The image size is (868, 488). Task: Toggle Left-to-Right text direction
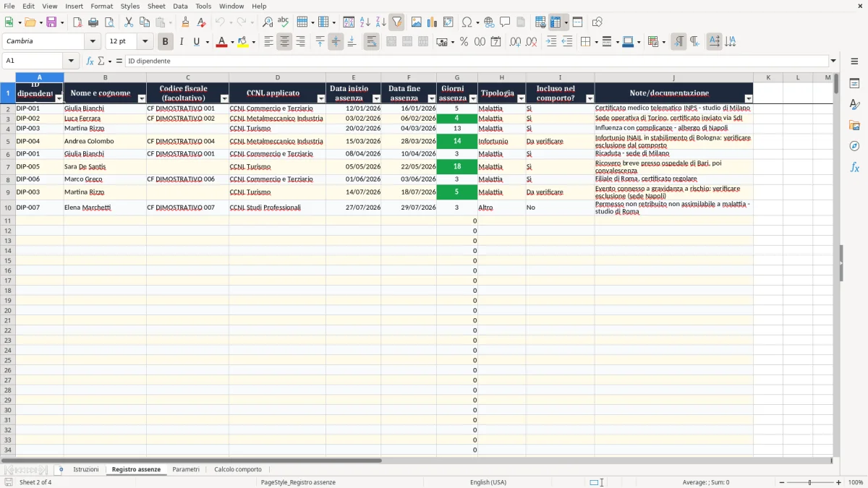(x=678, y=42)
